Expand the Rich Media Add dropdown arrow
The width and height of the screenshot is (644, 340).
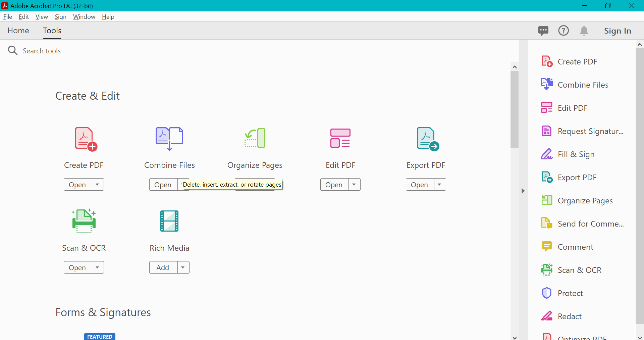tap(183, 268)
